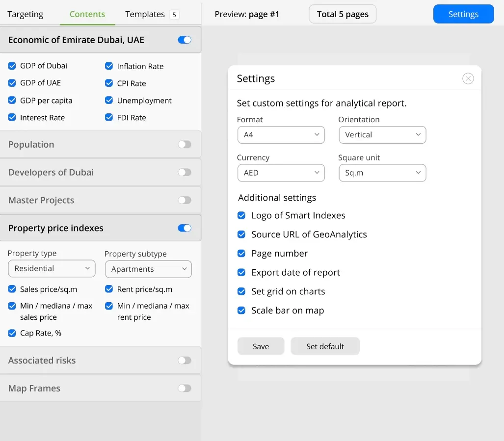Uncheck Page number option

[241, 254]
